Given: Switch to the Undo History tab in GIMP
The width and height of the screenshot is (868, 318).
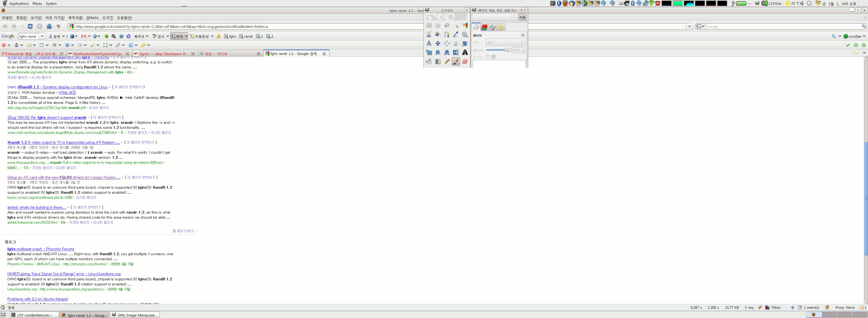Looking at the screenshot, I should [x=501, y=27].
